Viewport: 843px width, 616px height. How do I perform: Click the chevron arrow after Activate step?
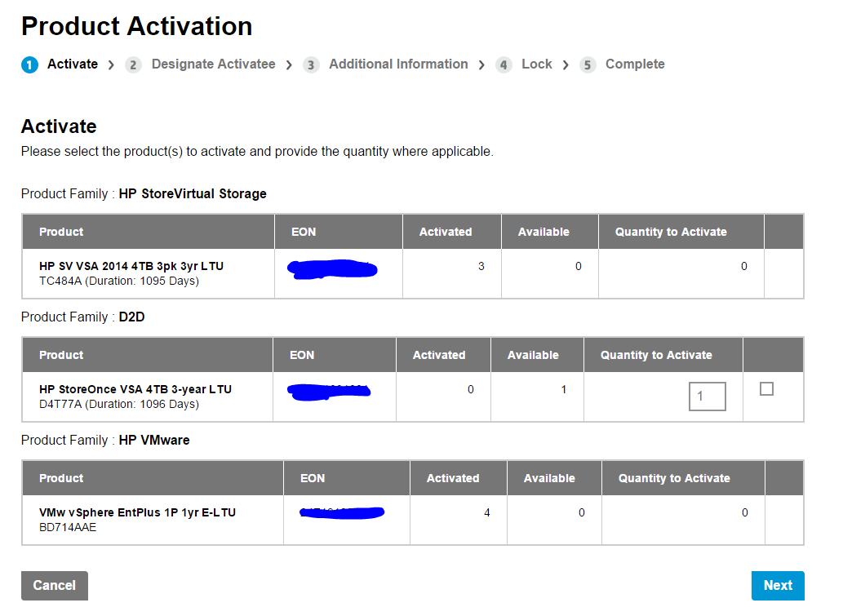click(x=112, y=65)
